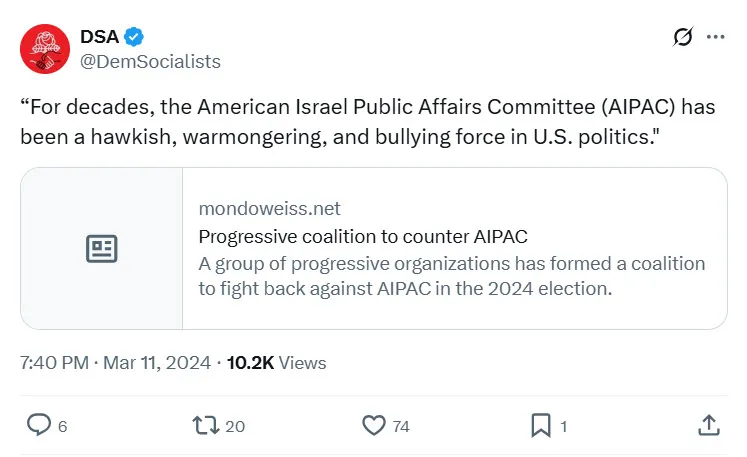Screen dimensions: 747x457
Task: Click the article newspaper placeholder thumbnail
Action: [x=102, y=249]
